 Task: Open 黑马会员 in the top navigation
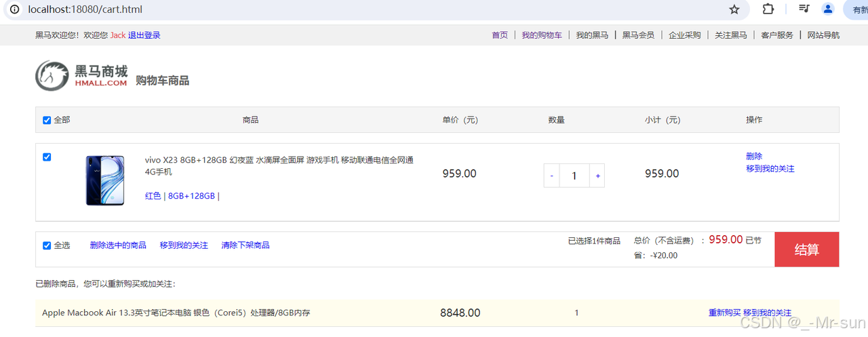pyautogui.click(x=638, y=35)
